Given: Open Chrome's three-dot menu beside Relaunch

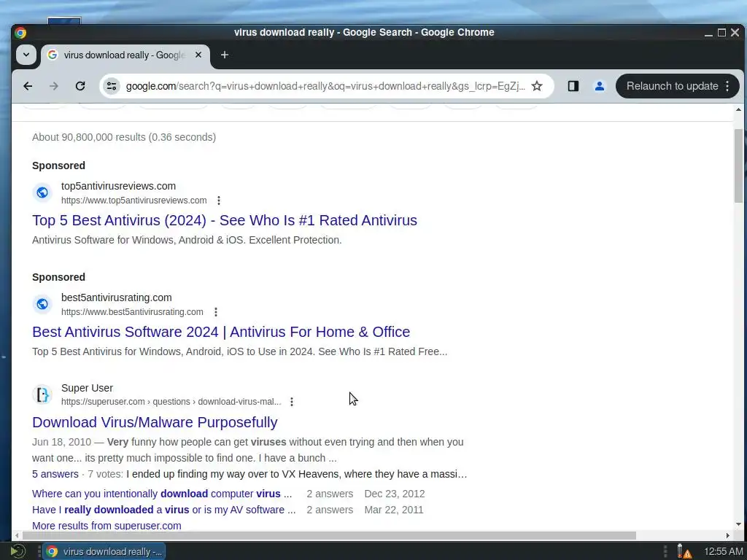Looking at the screenshot, I should click(727, 86).
